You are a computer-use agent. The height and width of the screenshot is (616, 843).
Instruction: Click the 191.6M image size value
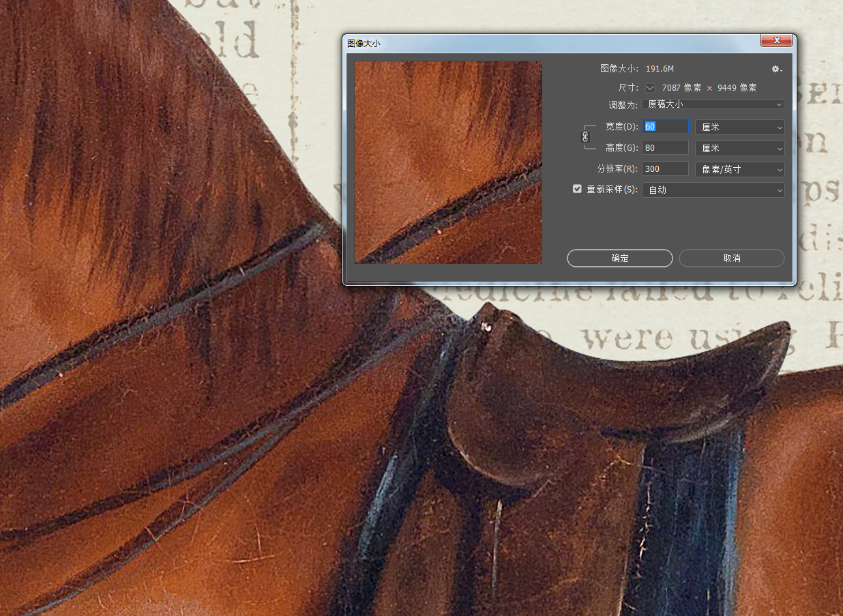(660, 69)
